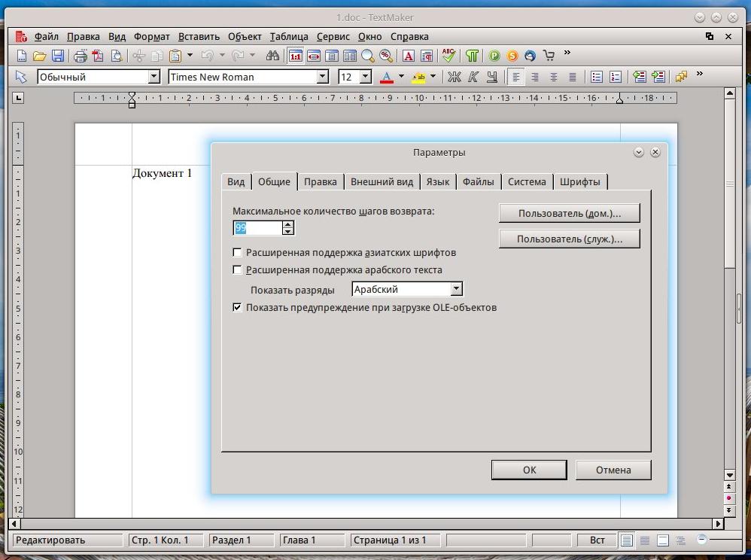This screenshot has width=751, height=560.
Task: Toggle formatting marks pilcrow icon
Action: [472, 56]
